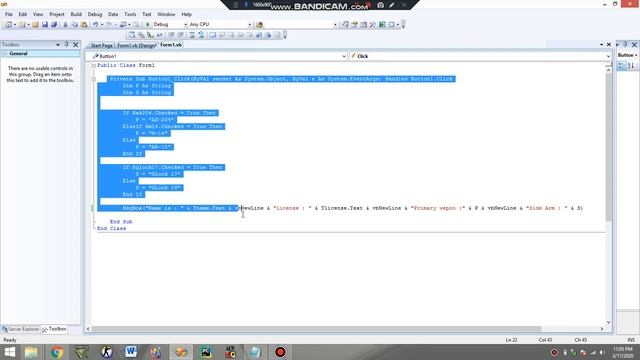Screen dimensions: 640x360
Task: Clear all bookmarks icon in editor toolbar
Action: pos(277,35)
